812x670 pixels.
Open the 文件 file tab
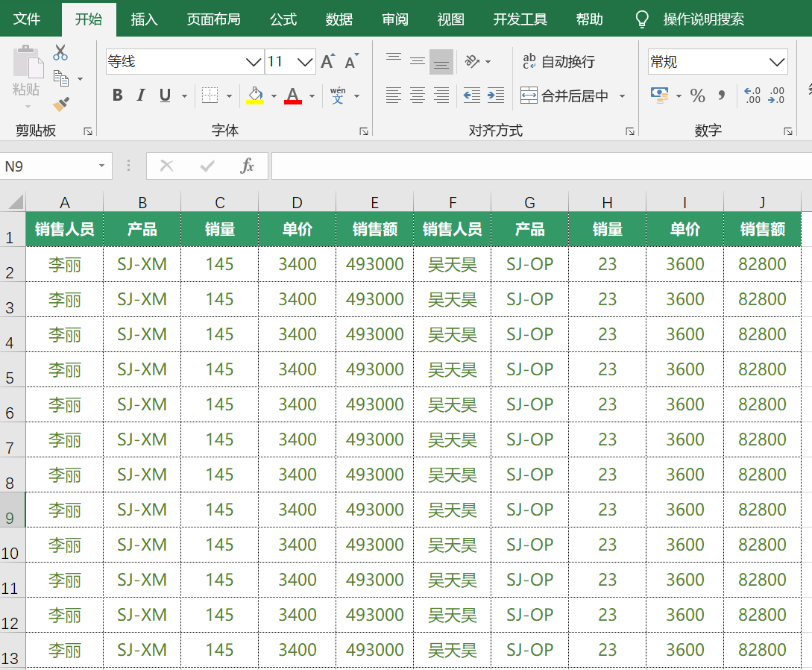pos(27,19)
